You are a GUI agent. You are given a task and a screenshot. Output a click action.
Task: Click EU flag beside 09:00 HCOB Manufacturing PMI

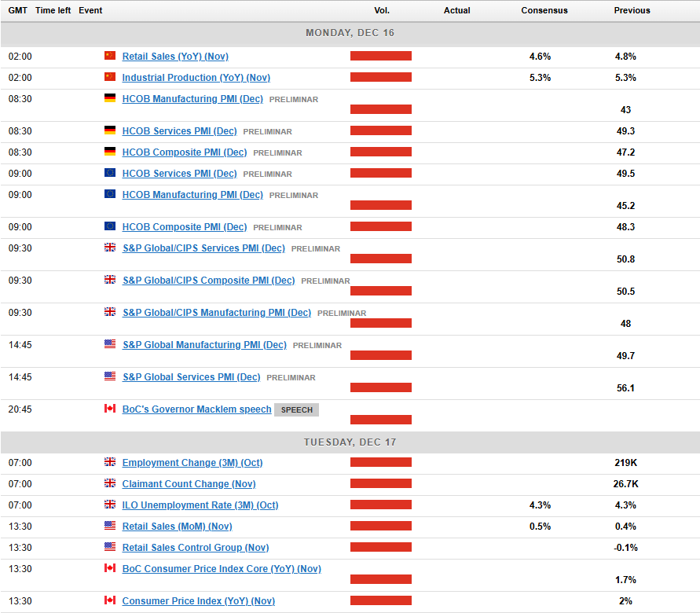point(110,194)
